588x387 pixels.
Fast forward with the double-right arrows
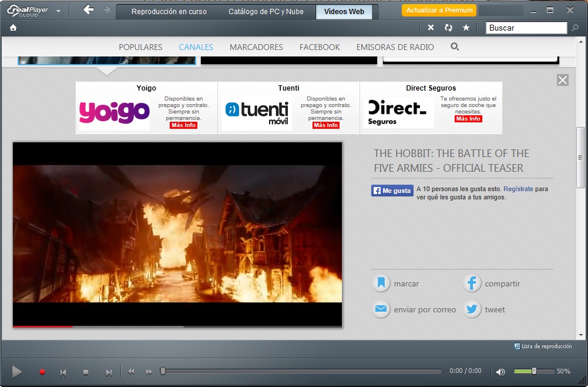[149, 372]
